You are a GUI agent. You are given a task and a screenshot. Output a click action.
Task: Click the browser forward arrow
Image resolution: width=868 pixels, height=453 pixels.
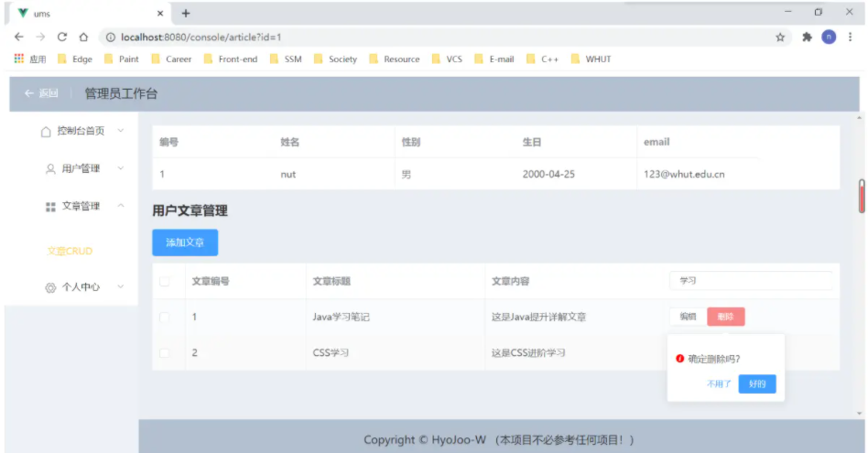point(40,37)
